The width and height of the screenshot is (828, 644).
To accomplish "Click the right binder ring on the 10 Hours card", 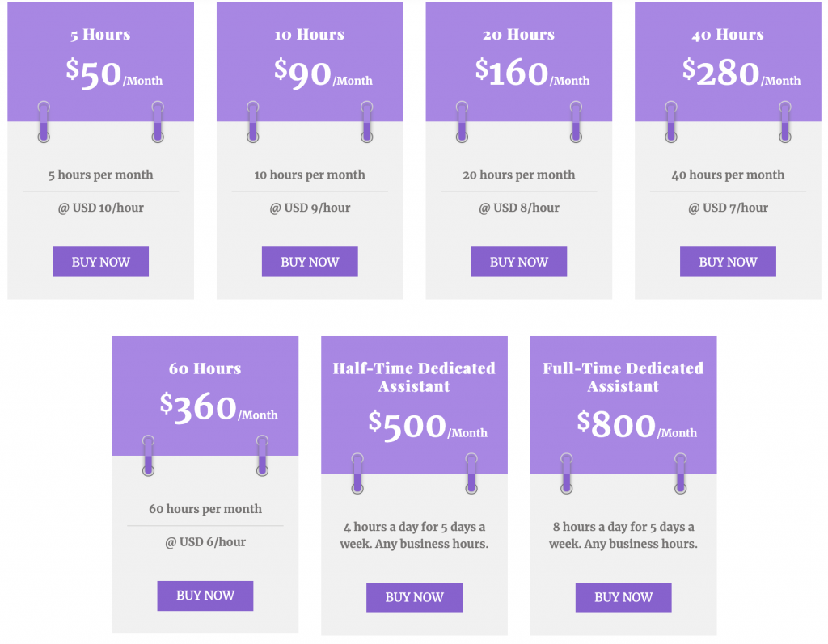I will (x=366, y=121).
